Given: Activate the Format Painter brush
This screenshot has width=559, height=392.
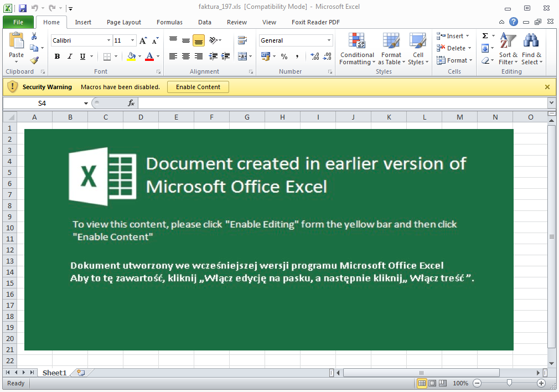Looking at the screenshot, I should point(34,60).
